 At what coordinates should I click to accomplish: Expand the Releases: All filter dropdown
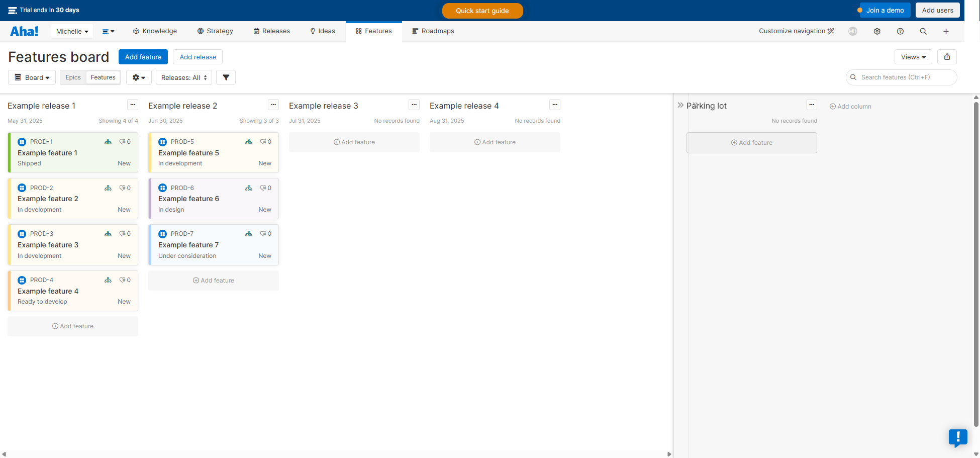pyautogui.click(x=184, y=77)
